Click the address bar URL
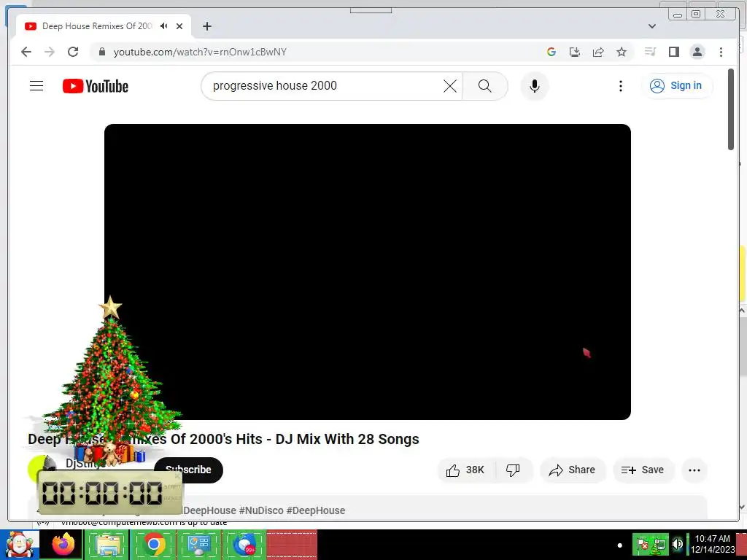Viewport: 747px width, 560px height. pyautogui.click(x=200, y=52)
